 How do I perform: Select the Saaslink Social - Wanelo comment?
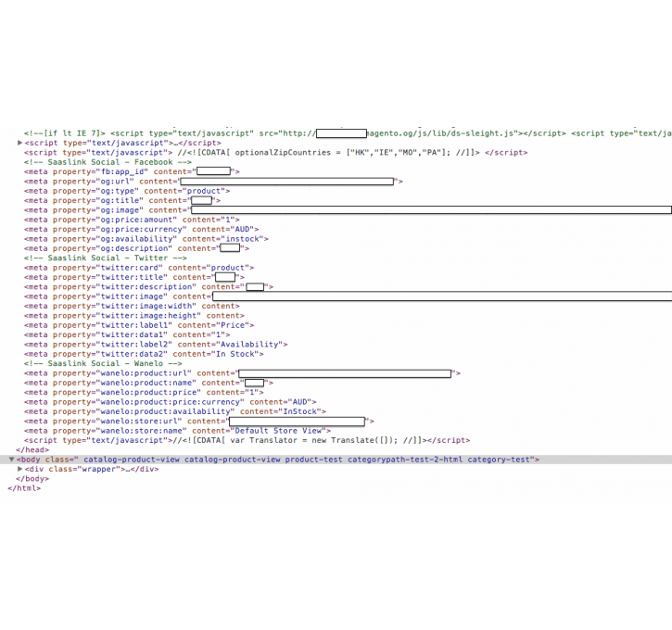pos(103,363)
